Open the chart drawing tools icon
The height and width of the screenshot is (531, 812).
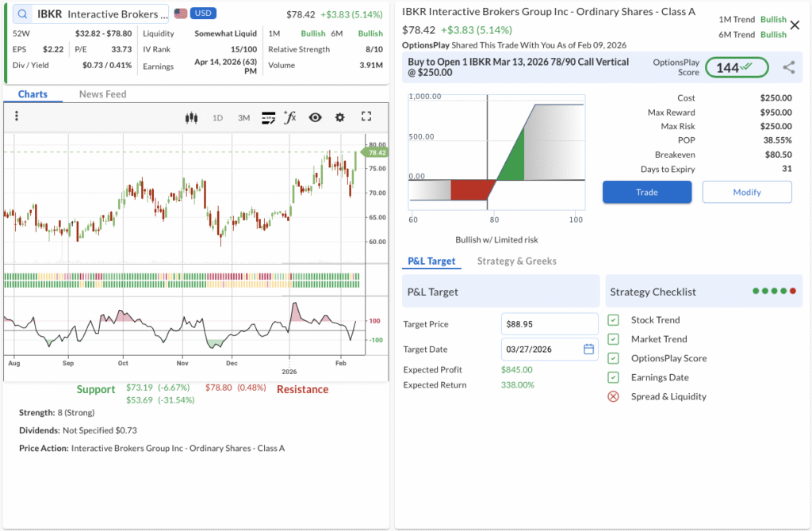pos(268,117)
